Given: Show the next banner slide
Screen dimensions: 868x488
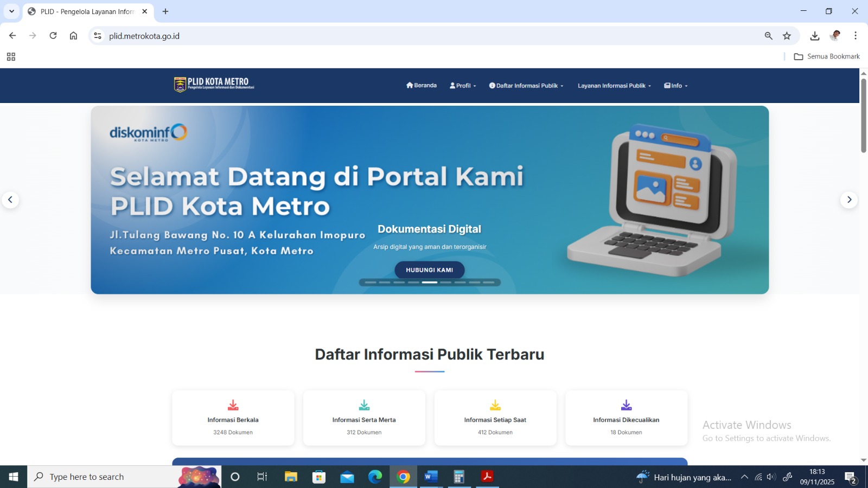Looking at the screenshot, I should 849,200.
